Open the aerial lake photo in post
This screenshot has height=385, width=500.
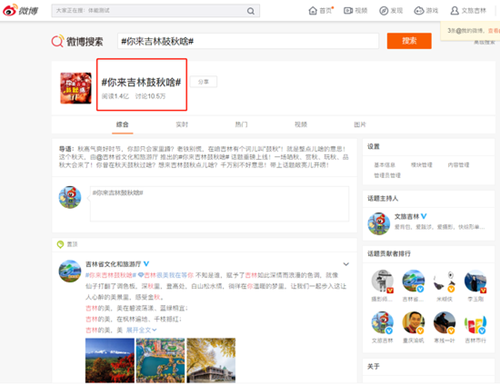160,360
